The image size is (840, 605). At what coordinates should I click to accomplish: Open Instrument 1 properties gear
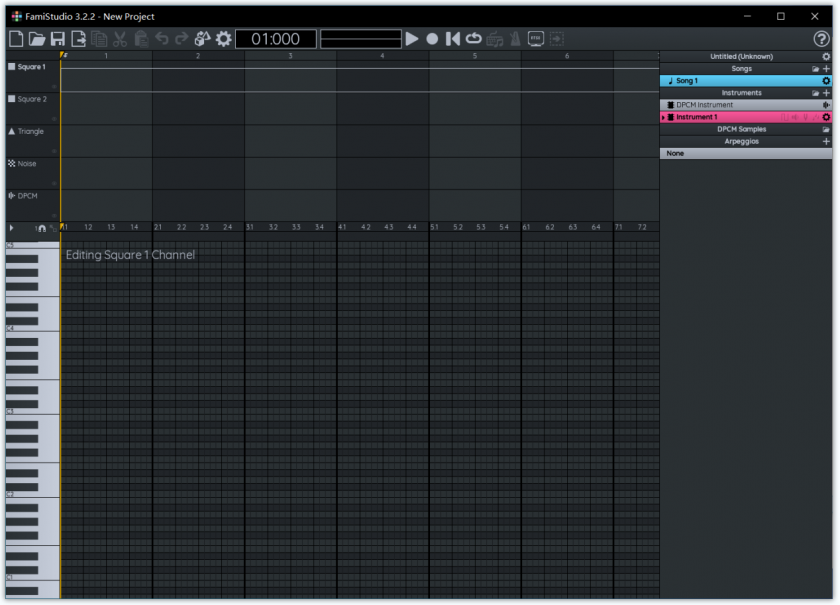pyautogui.click(x=826, y=117)
